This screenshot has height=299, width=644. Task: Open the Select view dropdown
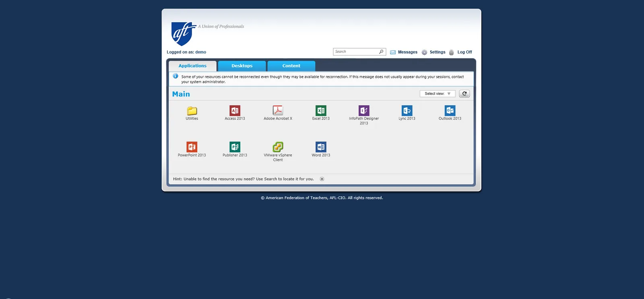[438, 93]
